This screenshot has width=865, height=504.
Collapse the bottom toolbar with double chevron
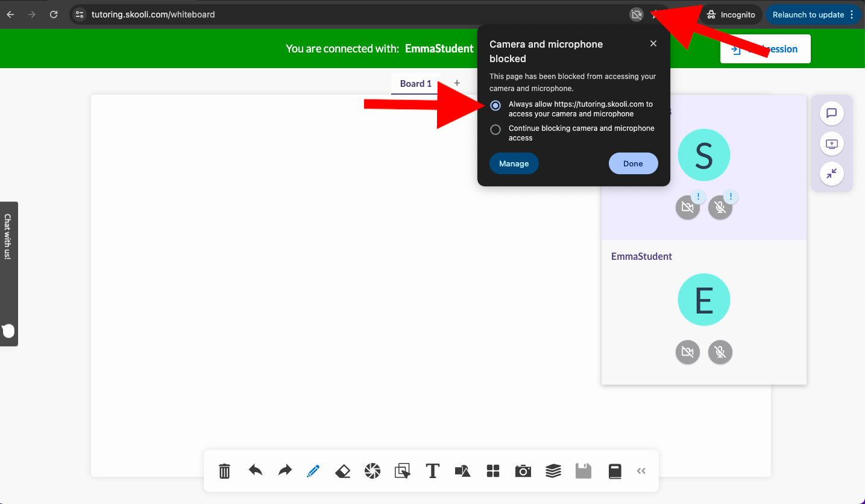(641, 471)
